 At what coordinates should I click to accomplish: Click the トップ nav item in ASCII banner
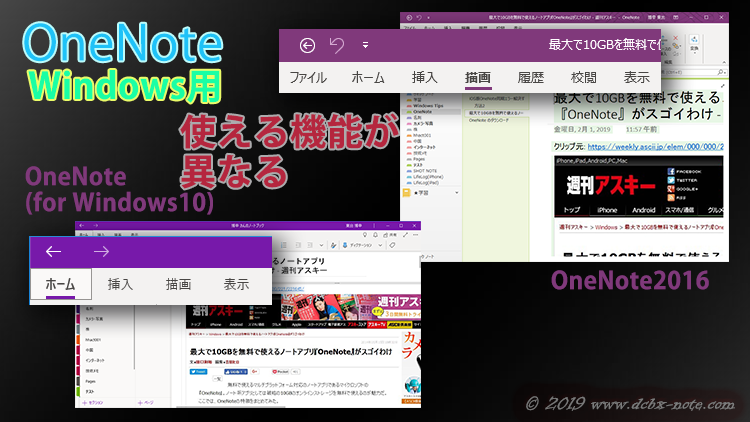pos(572,210)
